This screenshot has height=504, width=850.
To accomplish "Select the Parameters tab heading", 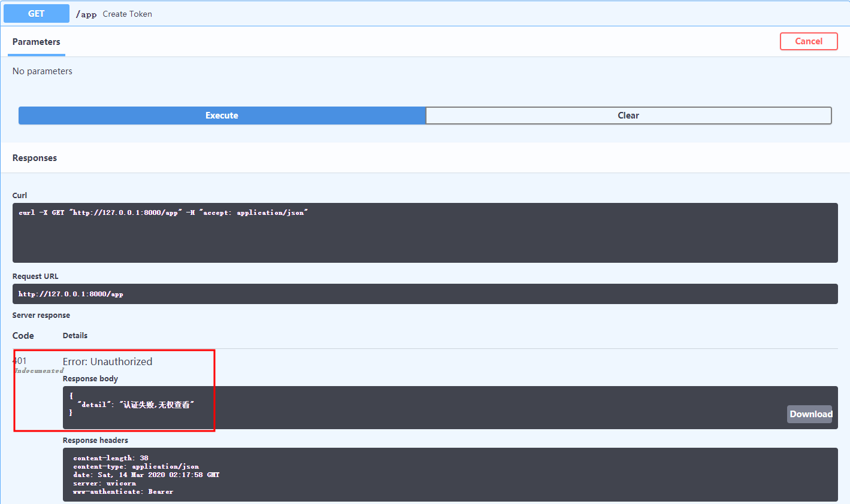I will [x=37, y=42].
